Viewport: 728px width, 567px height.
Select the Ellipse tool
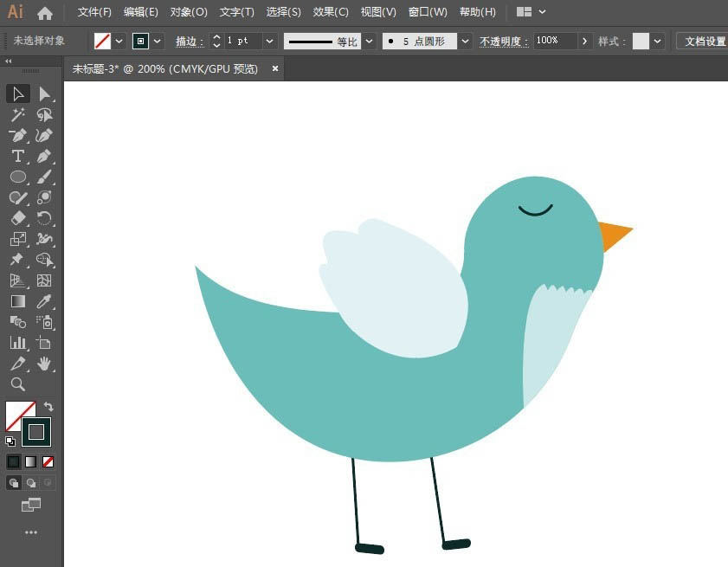pyautogui.click(x=18, y=177)
